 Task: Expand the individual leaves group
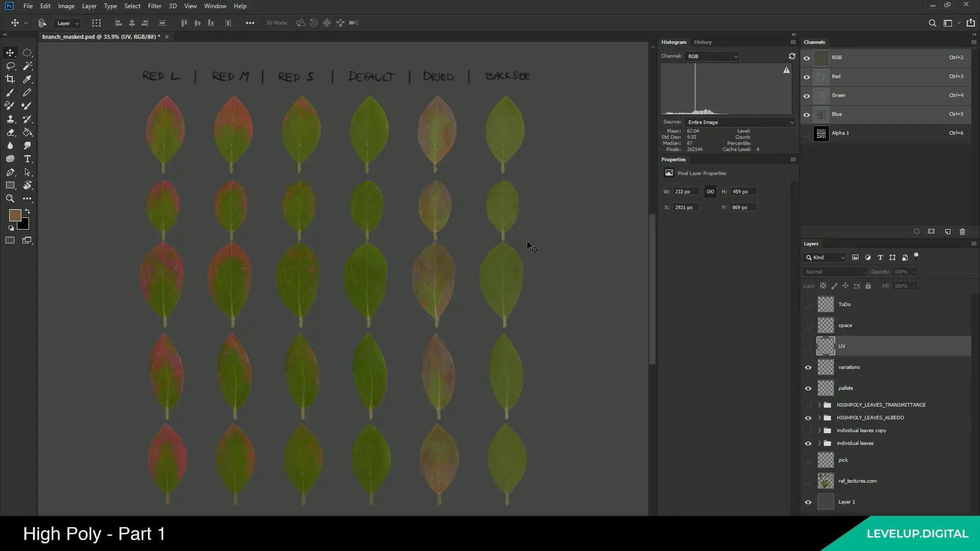pos(819,443)
